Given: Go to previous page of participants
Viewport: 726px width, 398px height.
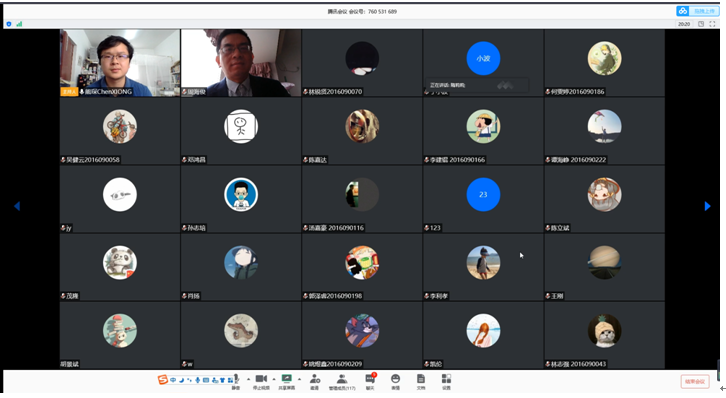Looking at the screenshot, I should point(17,206).
